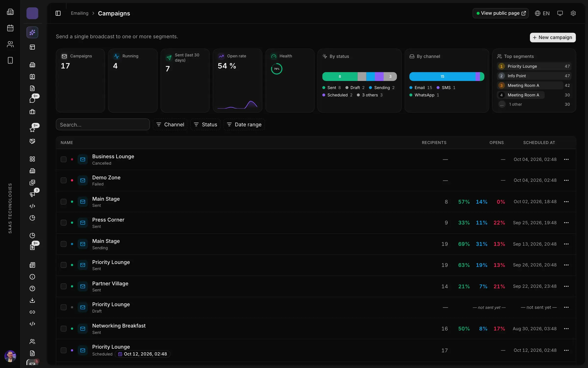
Task: Click the blue Email segment of channel bar
Action: 442,77
